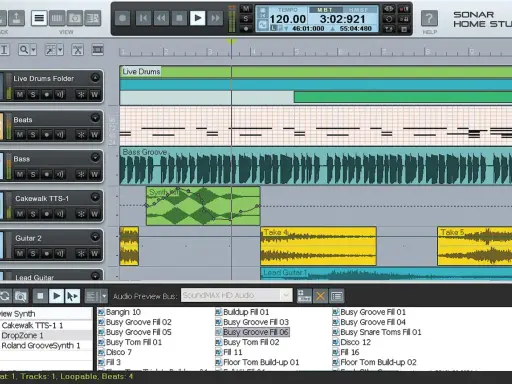Click the export/upload icon in top toolbar
Screen dimensions: 512x384
16,18
